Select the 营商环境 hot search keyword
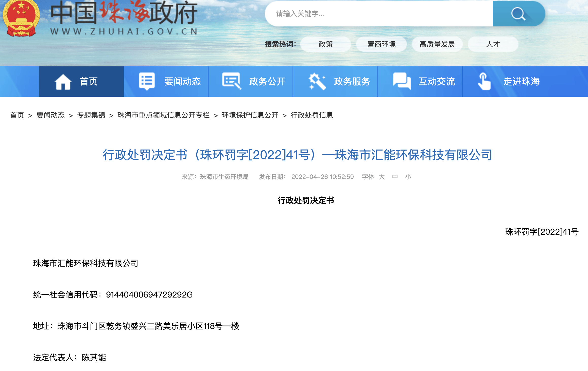Viewport: 588px width, 371px height. pyautogui.click(x=381, y=44)
